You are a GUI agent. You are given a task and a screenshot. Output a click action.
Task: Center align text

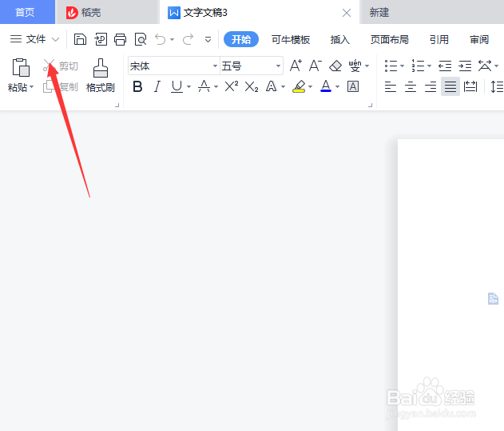(x=411, y=86)
